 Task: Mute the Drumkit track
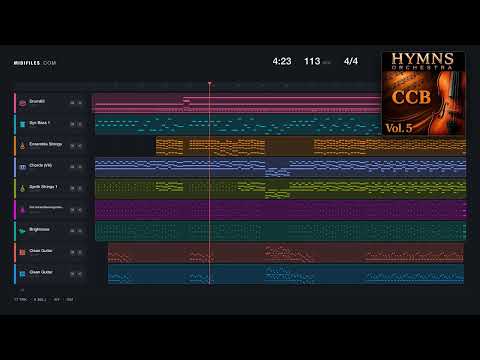click(72, 103)
